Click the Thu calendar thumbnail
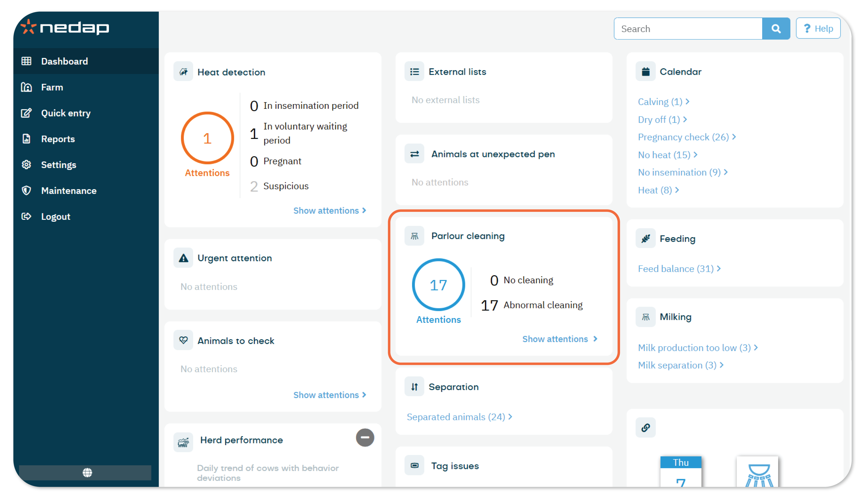This screenshot has height=503, width=868. (x=681, y=471)
